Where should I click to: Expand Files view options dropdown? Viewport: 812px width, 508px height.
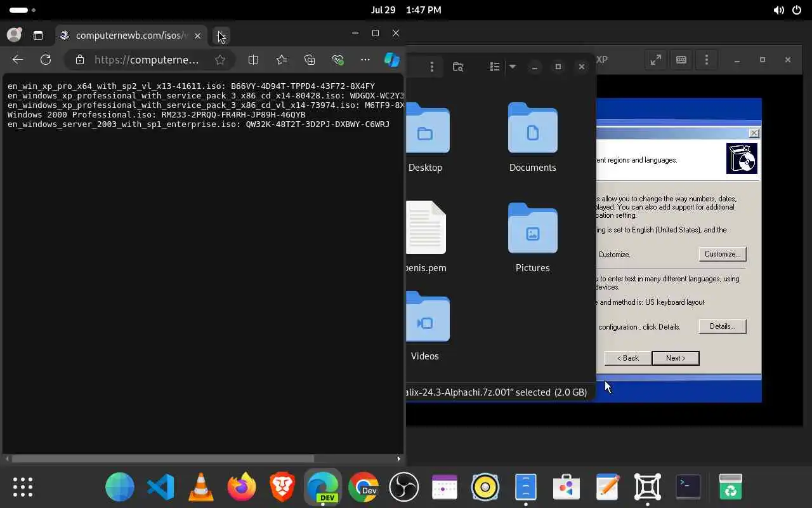point(512,67)
